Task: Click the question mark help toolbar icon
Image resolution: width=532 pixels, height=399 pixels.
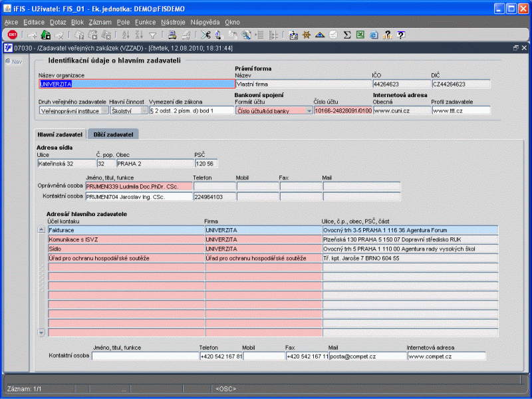Action: (401, 35)
